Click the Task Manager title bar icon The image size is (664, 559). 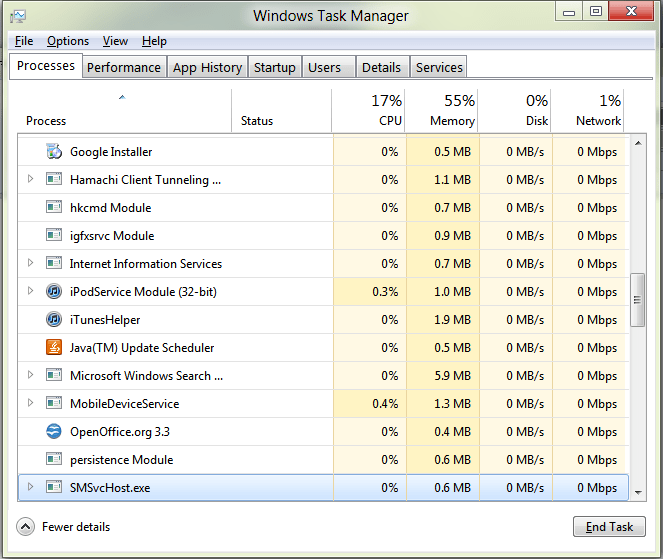point(18,17)
